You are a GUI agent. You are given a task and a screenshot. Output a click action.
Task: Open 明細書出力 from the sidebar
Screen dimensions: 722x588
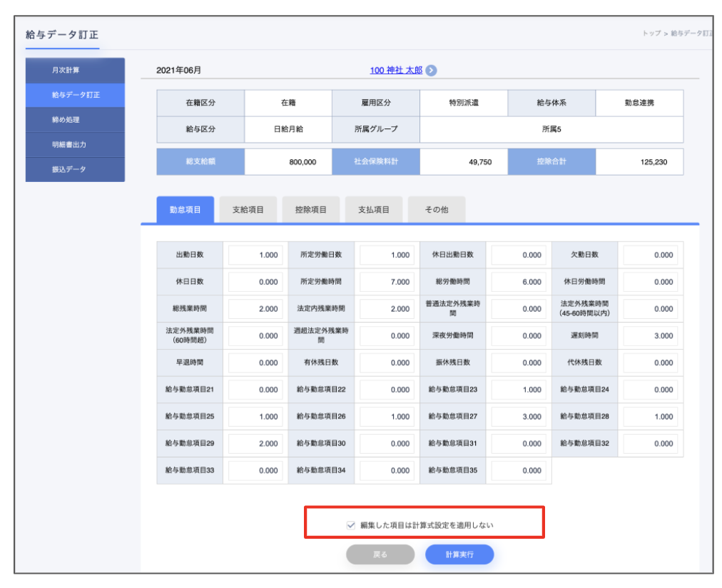click(75, 145)
